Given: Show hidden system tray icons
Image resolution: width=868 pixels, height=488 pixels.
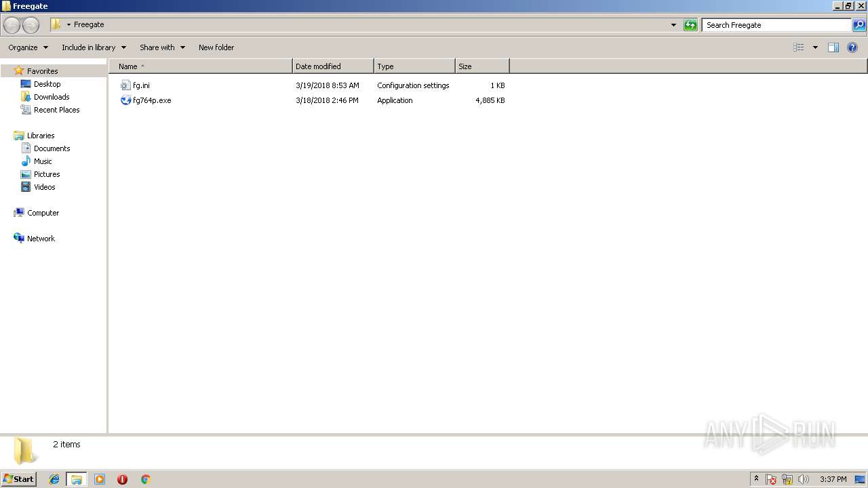Looking at the screenshot, I should [756, 479].
